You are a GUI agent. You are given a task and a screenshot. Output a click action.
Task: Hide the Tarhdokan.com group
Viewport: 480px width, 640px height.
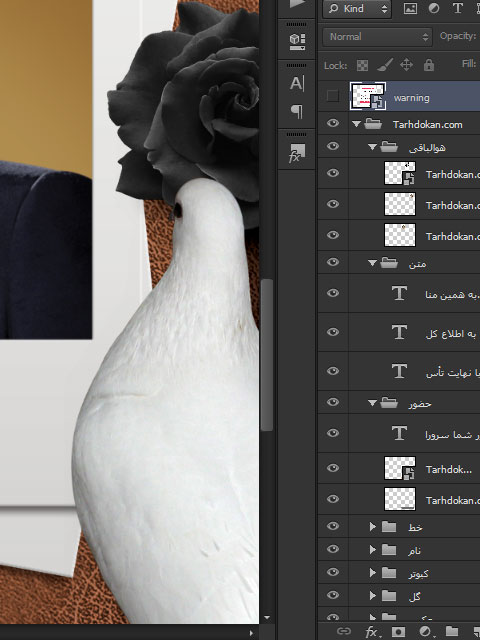pos(333,123)
